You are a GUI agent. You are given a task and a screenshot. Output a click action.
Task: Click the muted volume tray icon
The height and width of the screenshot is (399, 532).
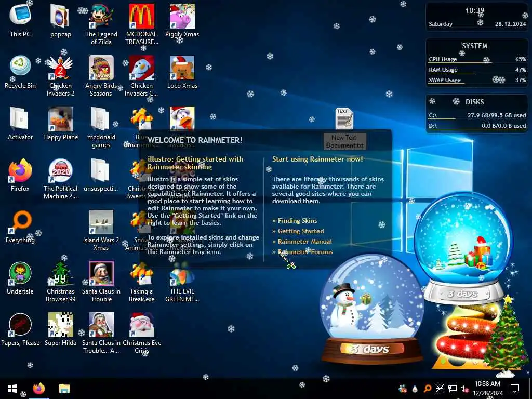click(464, 389)
